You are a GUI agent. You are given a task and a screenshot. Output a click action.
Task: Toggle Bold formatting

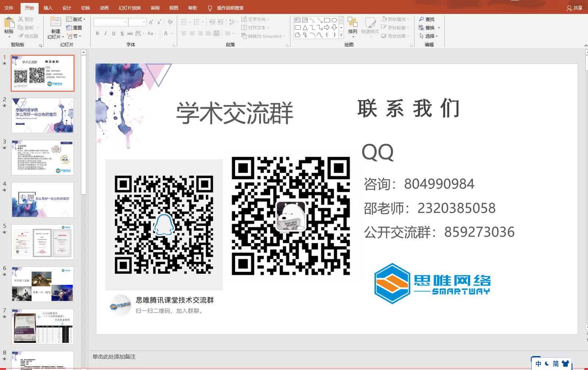click(x=97, y=33)
